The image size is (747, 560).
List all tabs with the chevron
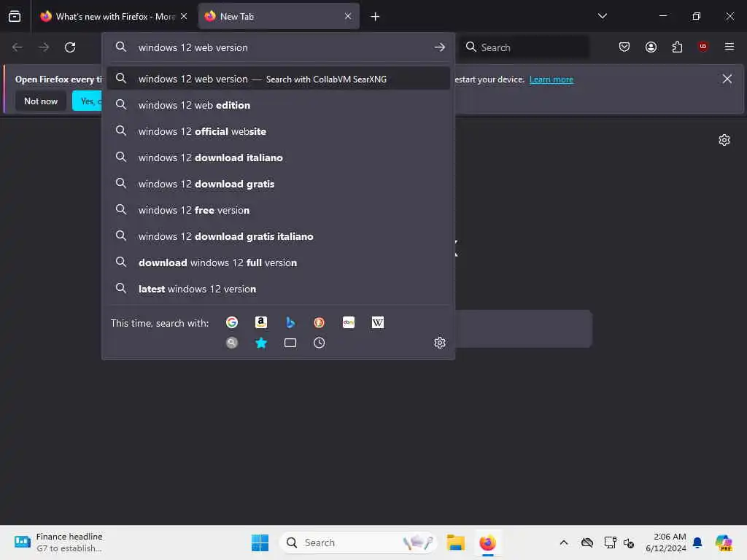point(602,16)
